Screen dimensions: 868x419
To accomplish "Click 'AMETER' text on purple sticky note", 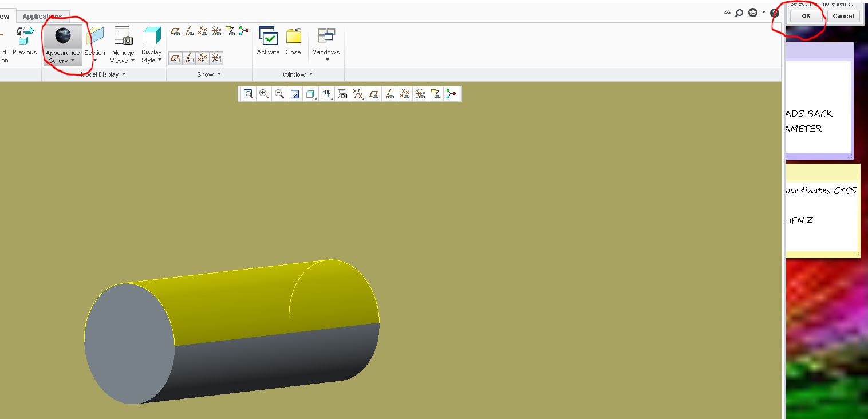I will point(804,129).
